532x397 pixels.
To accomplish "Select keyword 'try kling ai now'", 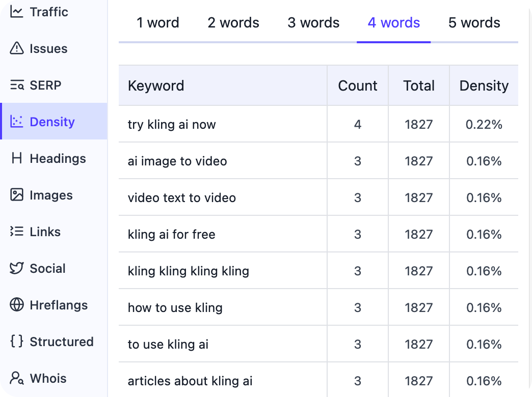I will (172, 124).
